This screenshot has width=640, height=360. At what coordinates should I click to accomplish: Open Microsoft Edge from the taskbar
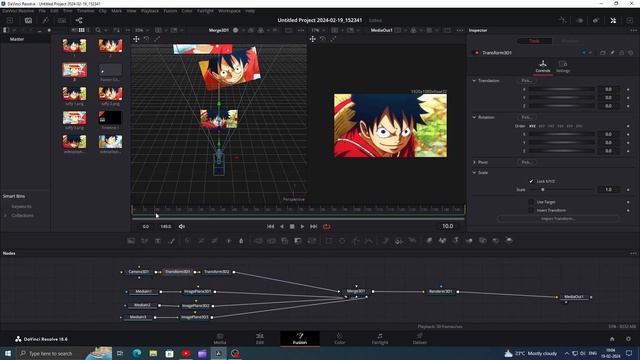point(137,353)
